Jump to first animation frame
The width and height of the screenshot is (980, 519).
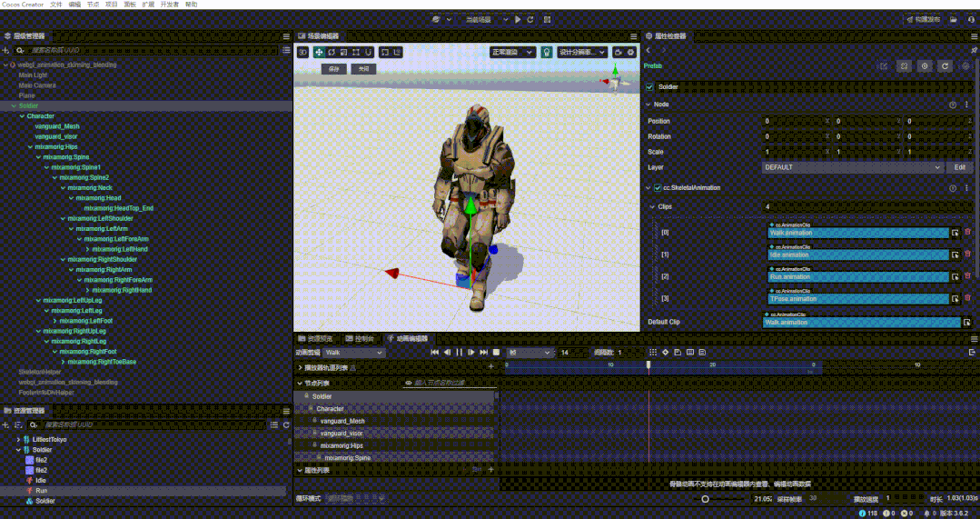pyautogui.click(x=435, y=353)
